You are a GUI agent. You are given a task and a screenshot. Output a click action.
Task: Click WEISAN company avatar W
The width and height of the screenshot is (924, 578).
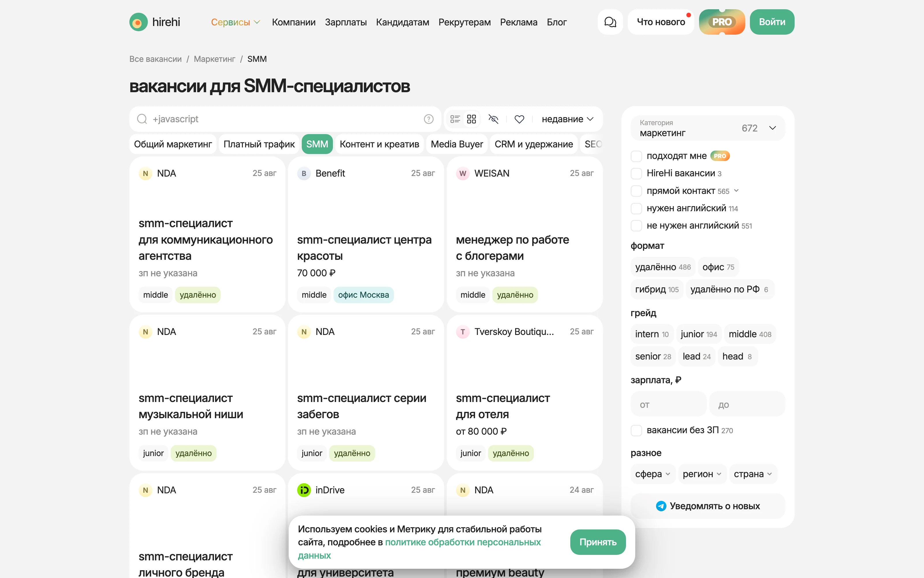coord(463,174)
